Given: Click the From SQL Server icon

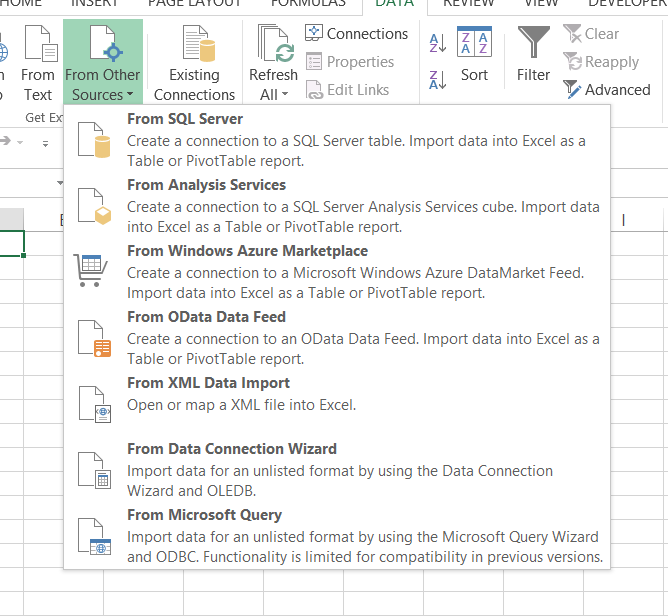Looking at the screenshot, I should pyautogui.click(x=93, y=141).
